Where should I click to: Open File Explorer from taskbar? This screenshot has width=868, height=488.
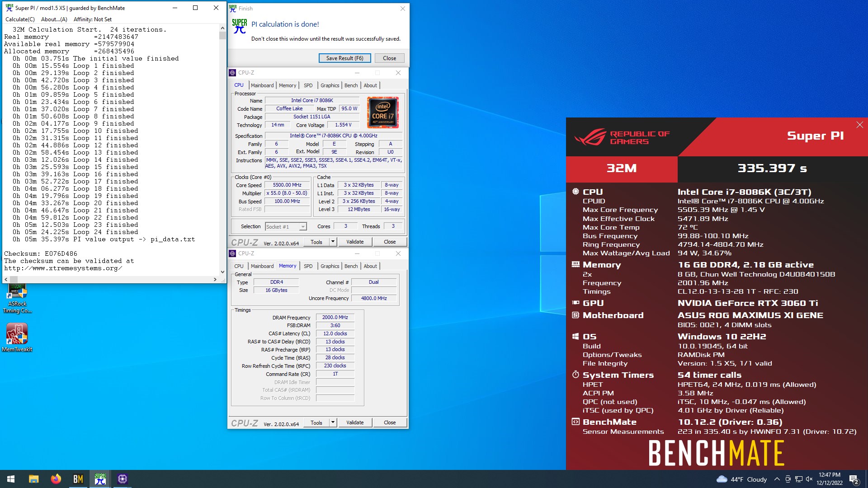coord(33,479)
